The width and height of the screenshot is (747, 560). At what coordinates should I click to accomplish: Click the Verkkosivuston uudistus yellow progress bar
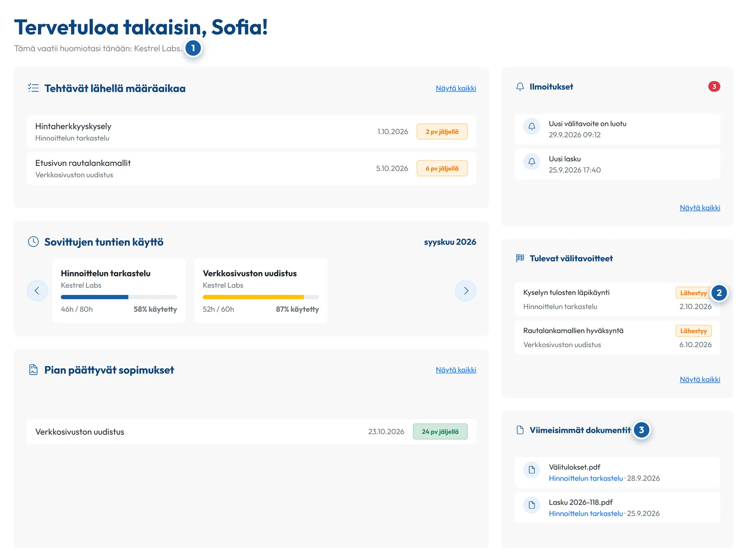pyautogui.click(x=261, y=297)
